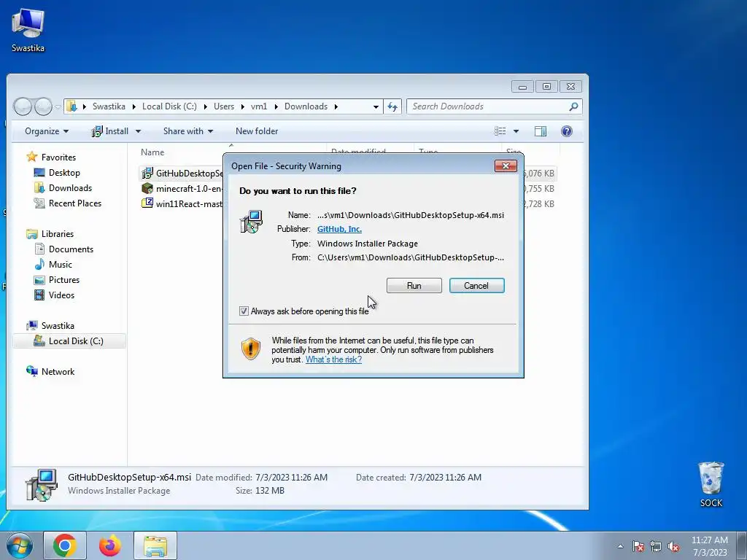The image size is (747, 560).
Task: Select Local Disk (C:) in address breadcrumb
Action: 169,106
